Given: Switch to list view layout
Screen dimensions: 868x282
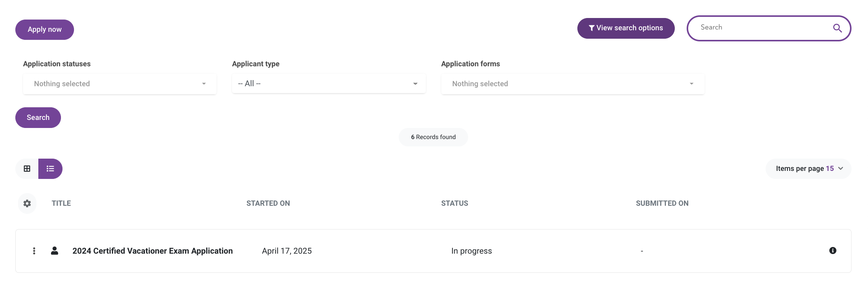Looking at the screenshot, I should click(x=50, y=169).
